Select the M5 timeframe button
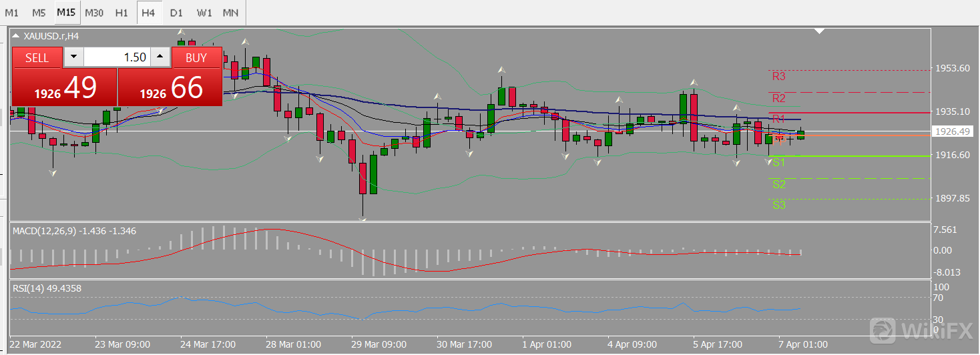 pos(39,12)
